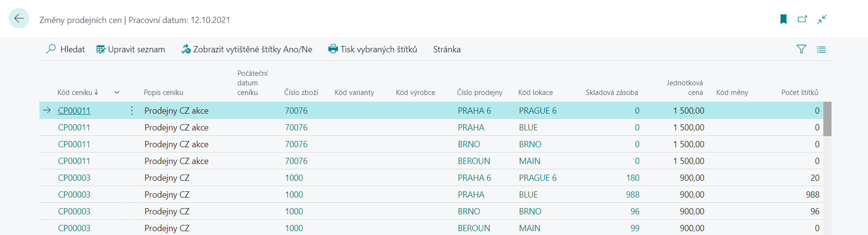Open the Stránka menu
868x235 pixels.
446,49
